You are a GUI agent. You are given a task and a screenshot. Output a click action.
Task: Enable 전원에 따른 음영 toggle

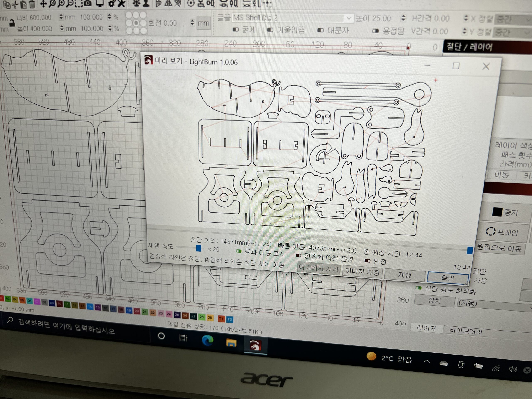tap(298, 255)
